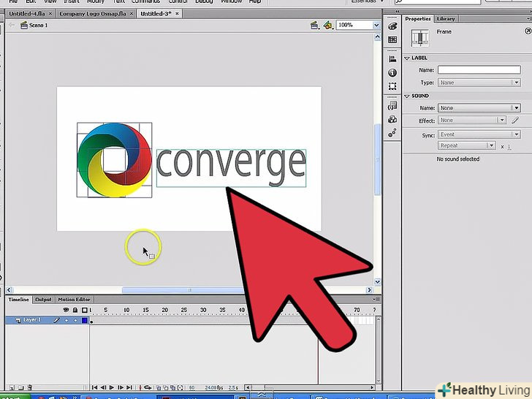
Task: Switch to the Untitled-4.fla document tab
Action: (x=26, y=14)
